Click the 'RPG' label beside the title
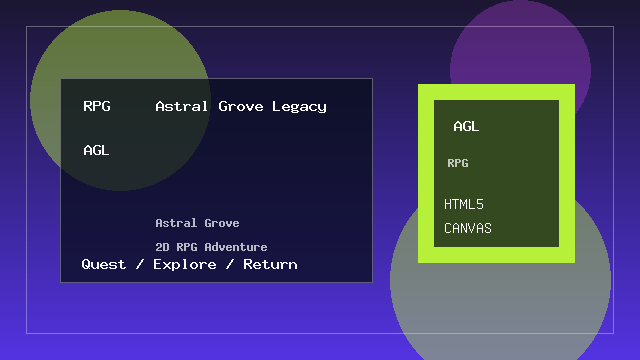The height and width of the screenshot is (360, 640). pyautogui.click(x=97, y=106)
